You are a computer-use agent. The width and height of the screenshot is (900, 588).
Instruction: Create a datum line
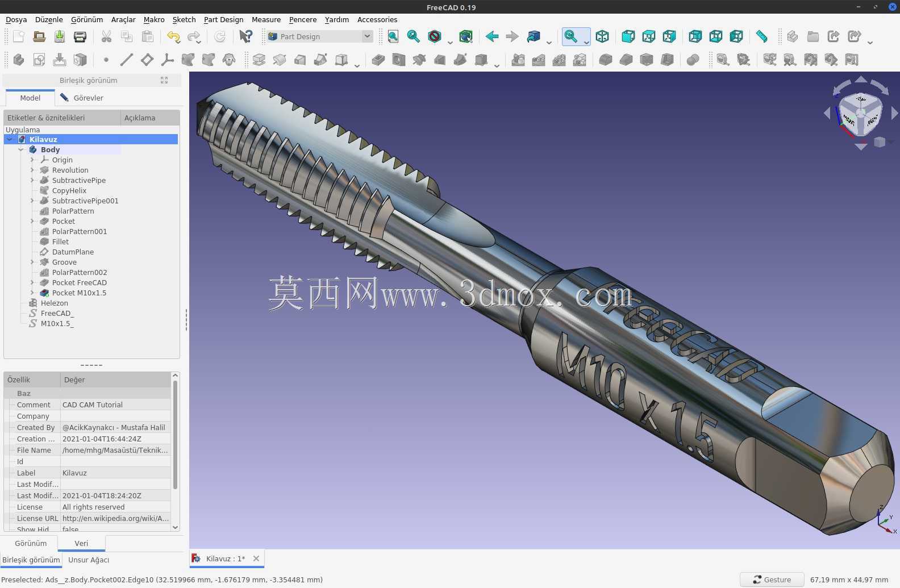pyautogui.click(x=127, y=60)
